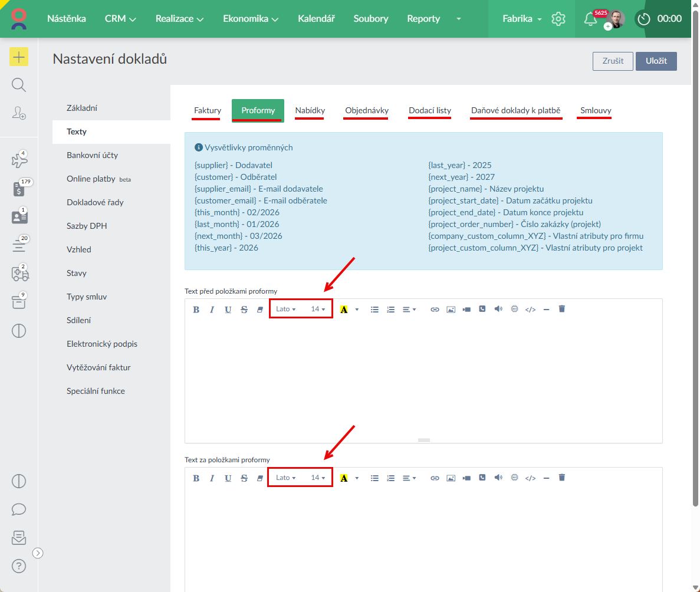Click the yellow plus add button
This screenshot has height=592, width=700.
[x=19, y=57]
